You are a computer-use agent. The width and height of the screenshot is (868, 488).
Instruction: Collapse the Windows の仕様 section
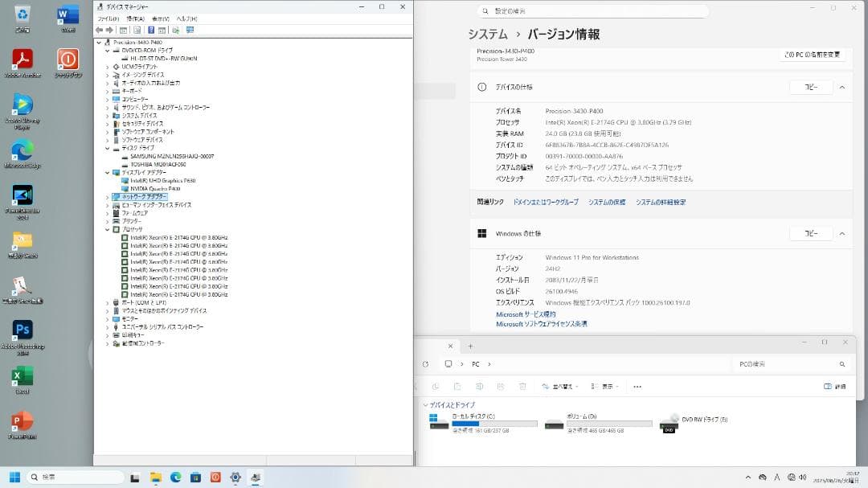(x=842, y=233)
